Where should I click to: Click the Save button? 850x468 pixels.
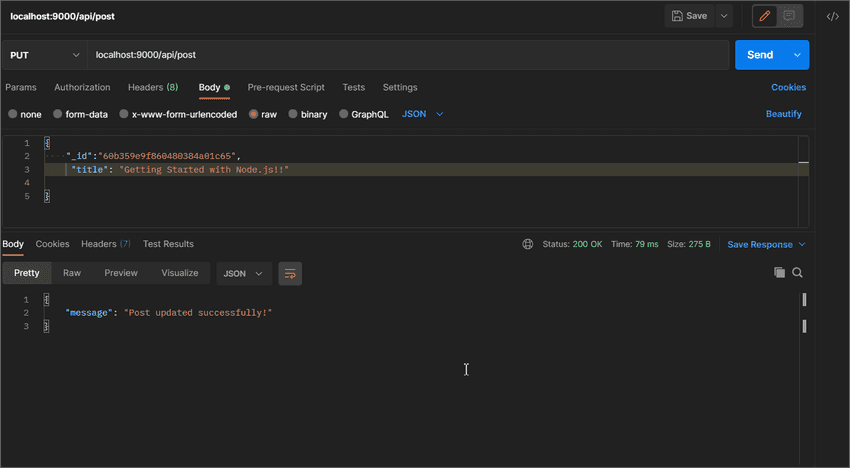click(x=690, y=16)
